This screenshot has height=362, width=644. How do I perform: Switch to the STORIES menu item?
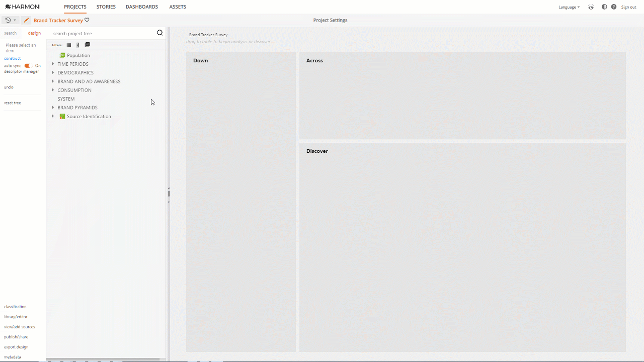(106, 7)
